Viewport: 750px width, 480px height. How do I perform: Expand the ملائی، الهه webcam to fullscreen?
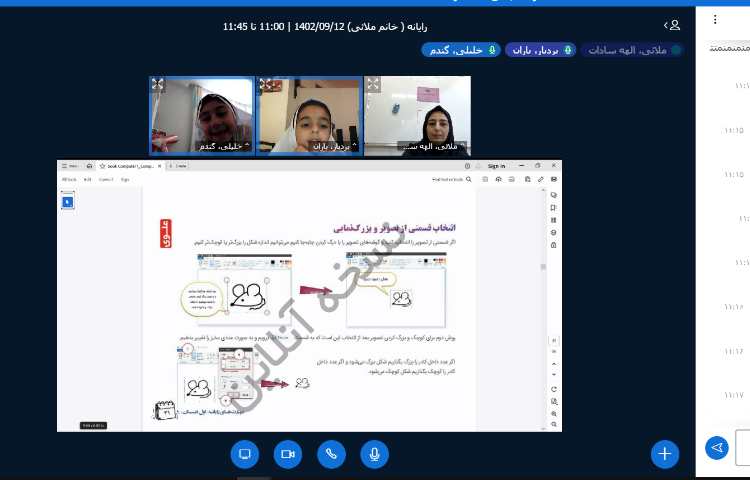[374, 85]
